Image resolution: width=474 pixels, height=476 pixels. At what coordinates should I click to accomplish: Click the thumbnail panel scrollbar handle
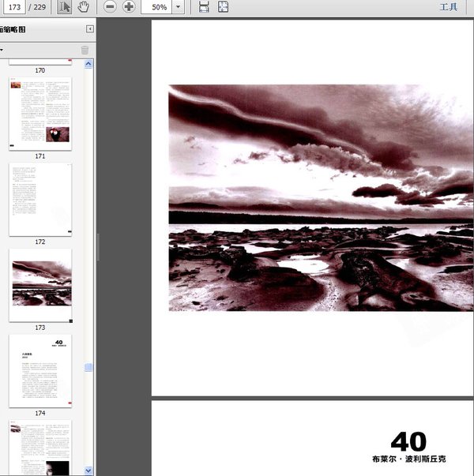click(x=88, y=367)
